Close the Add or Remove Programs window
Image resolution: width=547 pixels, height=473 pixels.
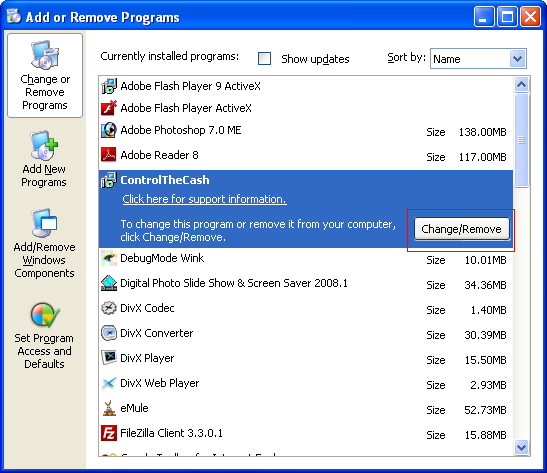coord(530,16)
